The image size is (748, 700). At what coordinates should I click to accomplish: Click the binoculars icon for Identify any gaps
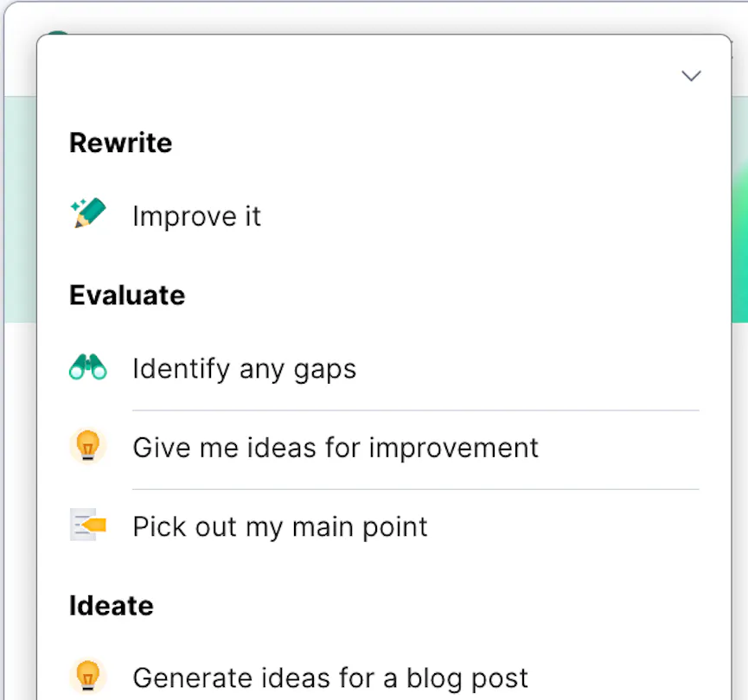click(x=88, y=366)
